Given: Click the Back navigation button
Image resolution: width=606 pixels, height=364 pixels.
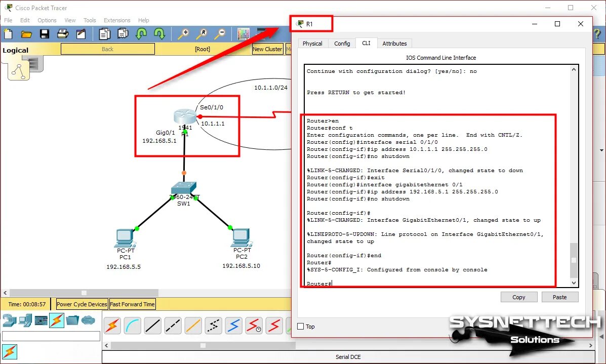Looking at the screenshot, I should [x=107, y=49].
